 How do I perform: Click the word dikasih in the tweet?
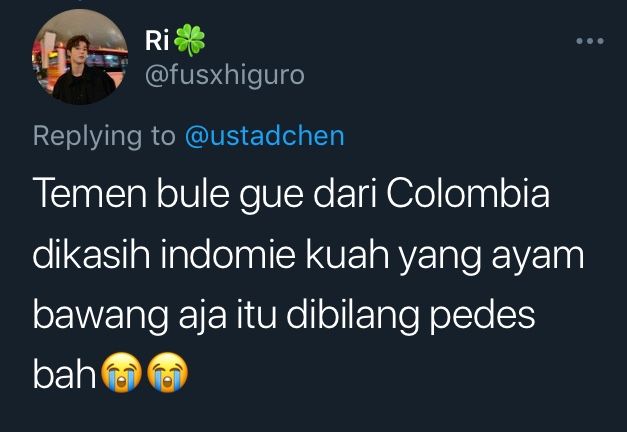[x=91, y=254]
